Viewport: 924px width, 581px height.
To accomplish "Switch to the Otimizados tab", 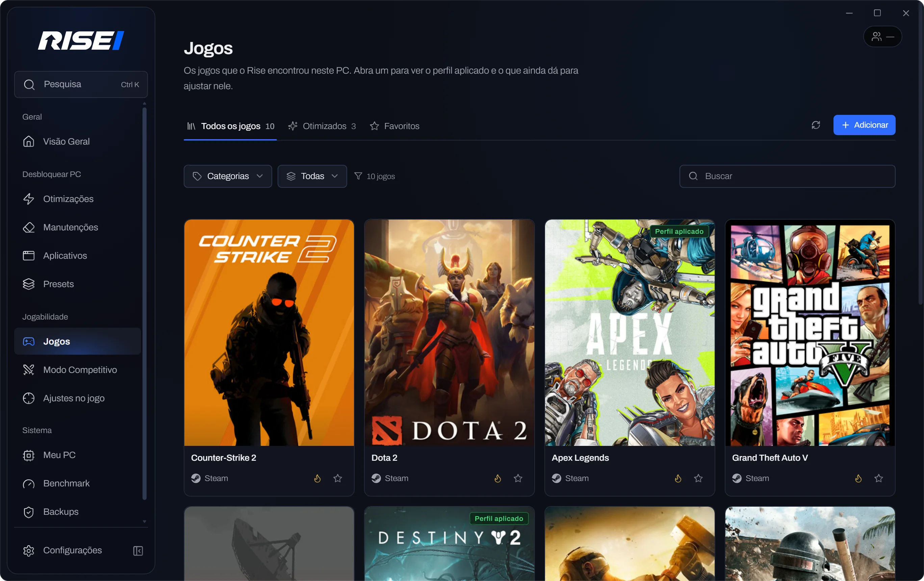I will point(322,126).
